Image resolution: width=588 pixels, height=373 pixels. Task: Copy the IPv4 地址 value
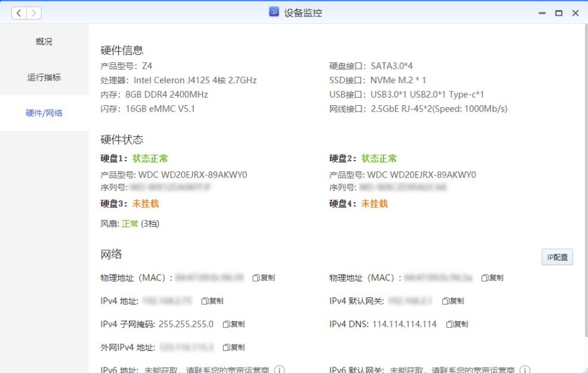(x=212, y=301)
